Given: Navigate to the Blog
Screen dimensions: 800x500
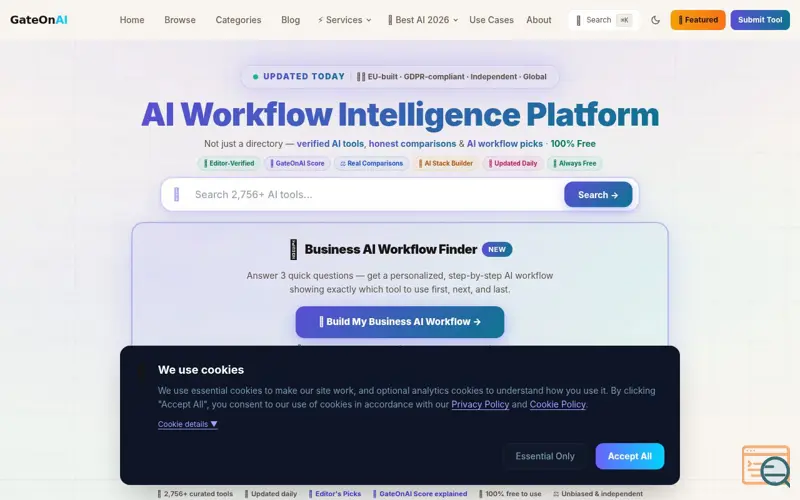Looking at the screenshot, I should tap(290, 20).
